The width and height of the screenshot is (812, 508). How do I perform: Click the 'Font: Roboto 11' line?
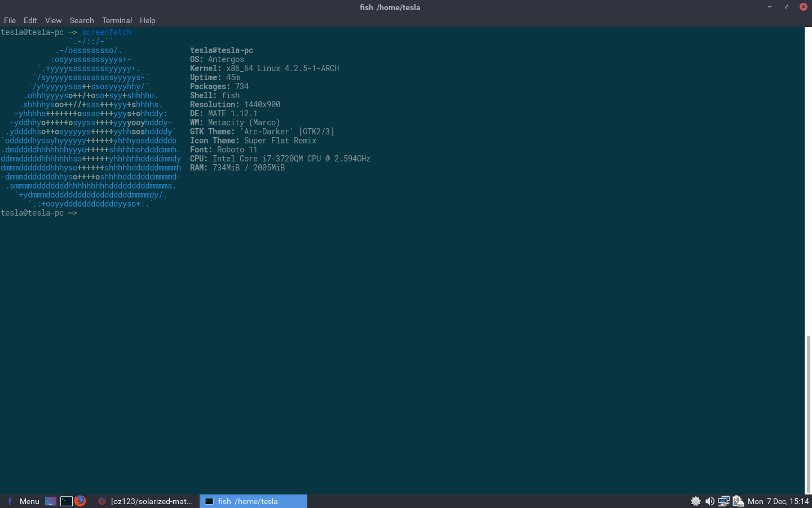(x=224, y=150)
